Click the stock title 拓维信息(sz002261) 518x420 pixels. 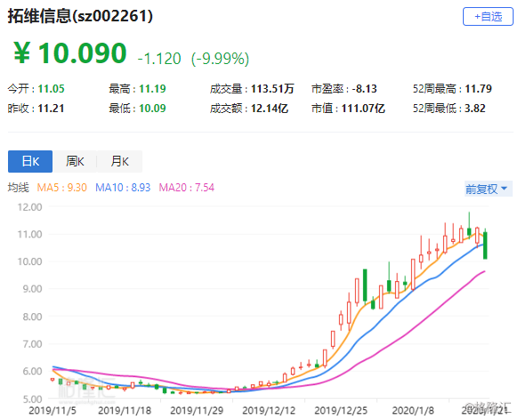tap(80, 16)
